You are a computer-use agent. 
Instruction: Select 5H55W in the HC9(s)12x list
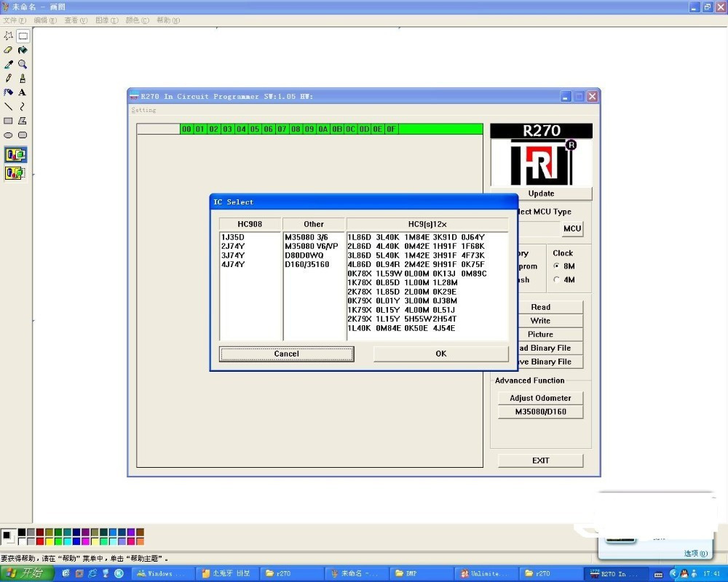point(418,319)
